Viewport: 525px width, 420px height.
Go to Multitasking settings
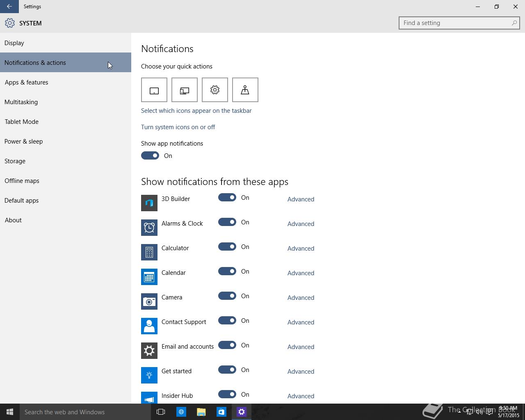click(x=66, y=102)
